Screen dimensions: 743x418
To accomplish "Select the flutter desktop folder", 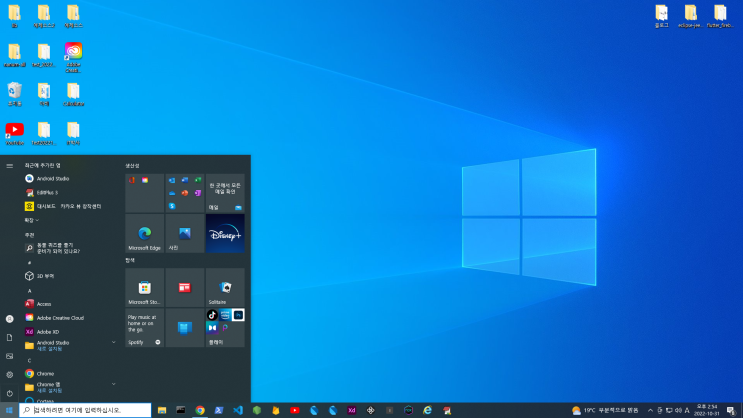I will [720, 16].
